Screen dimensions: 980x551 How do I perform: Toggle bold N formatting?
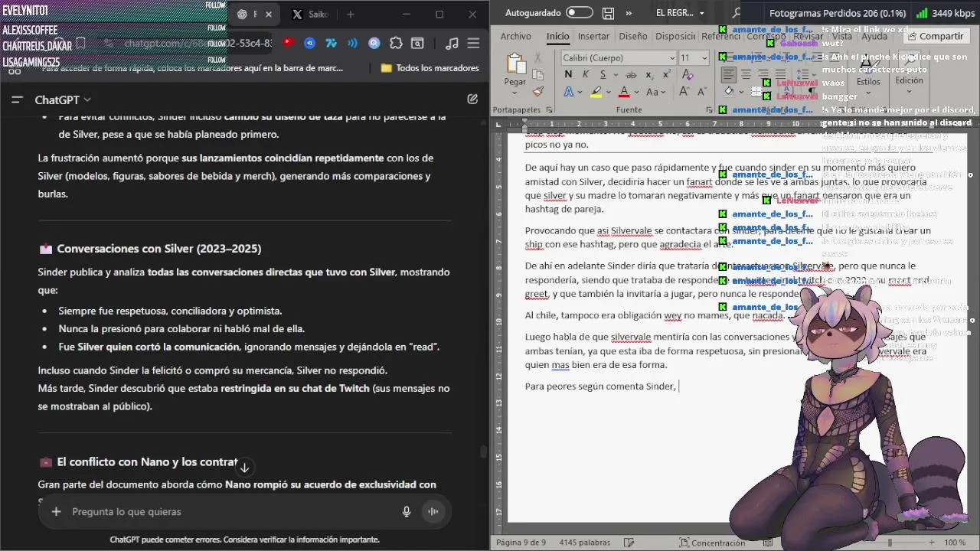568,74
